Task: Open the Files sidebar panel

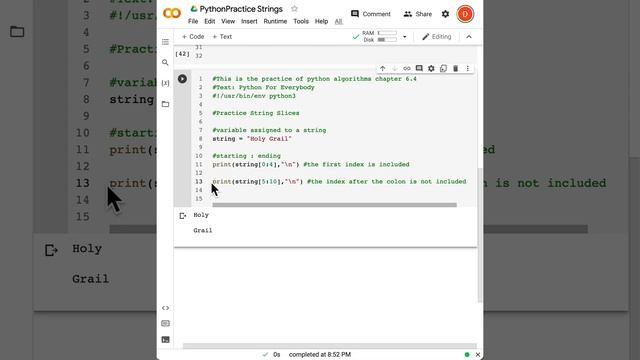Action: (165, 104)
